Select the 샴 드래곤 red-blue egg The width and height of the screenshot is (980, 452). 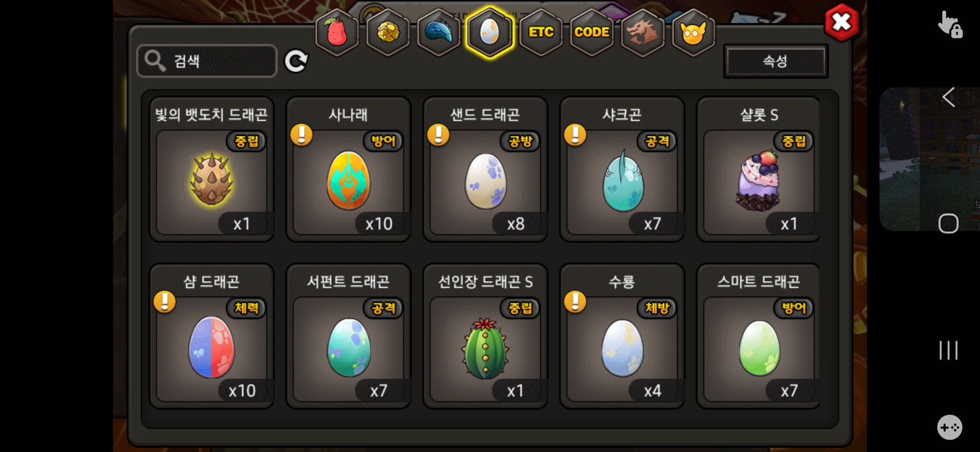tap(211, 336)
